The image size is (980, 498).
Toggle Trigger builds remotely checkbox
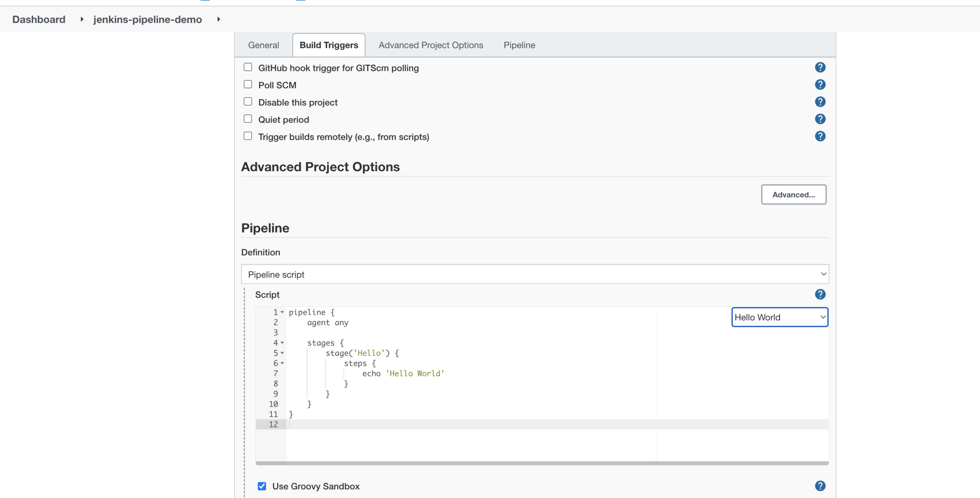248,136
